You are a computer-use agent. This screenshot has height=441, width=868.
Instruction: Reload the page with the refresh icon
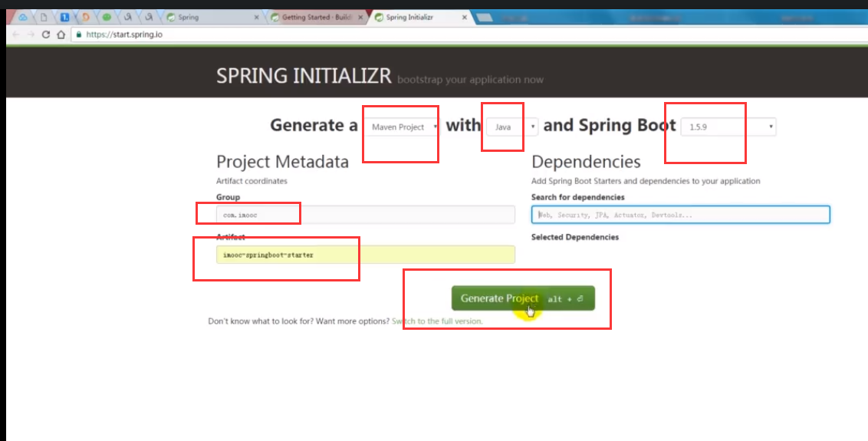click(46, 35)
